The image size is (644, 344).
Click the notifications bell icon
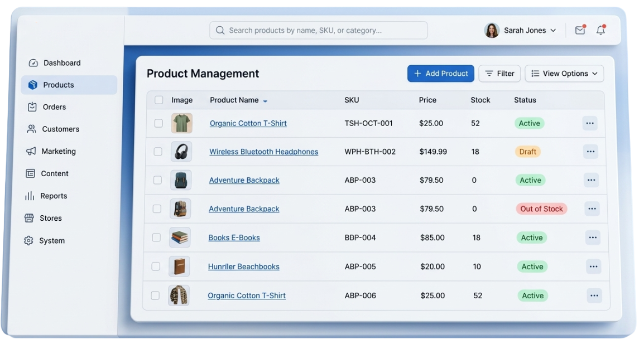click(x=600, y=30)
